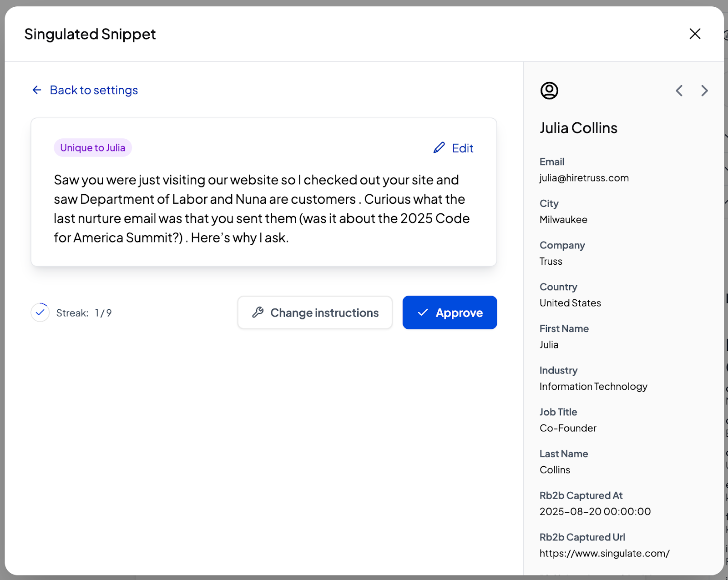Click the contact profile avatar icon

tap(549, 91)
